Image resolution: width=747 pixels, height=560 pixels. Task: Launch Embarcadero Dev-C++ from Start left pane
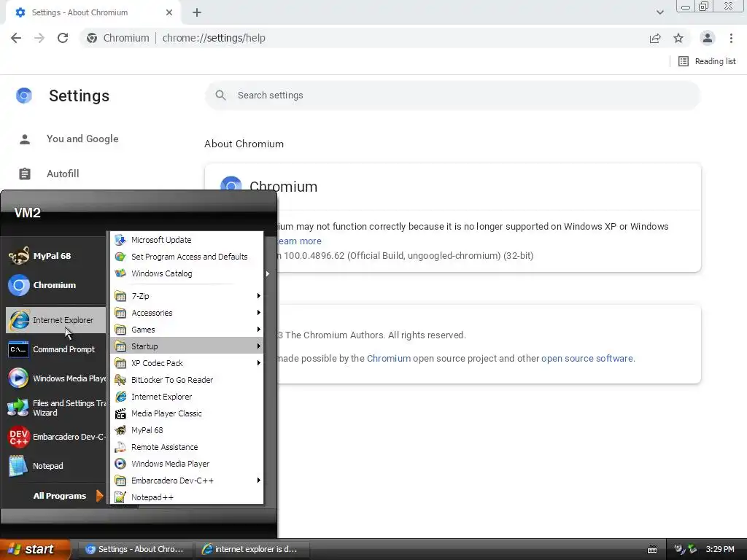tap(55, 437)
